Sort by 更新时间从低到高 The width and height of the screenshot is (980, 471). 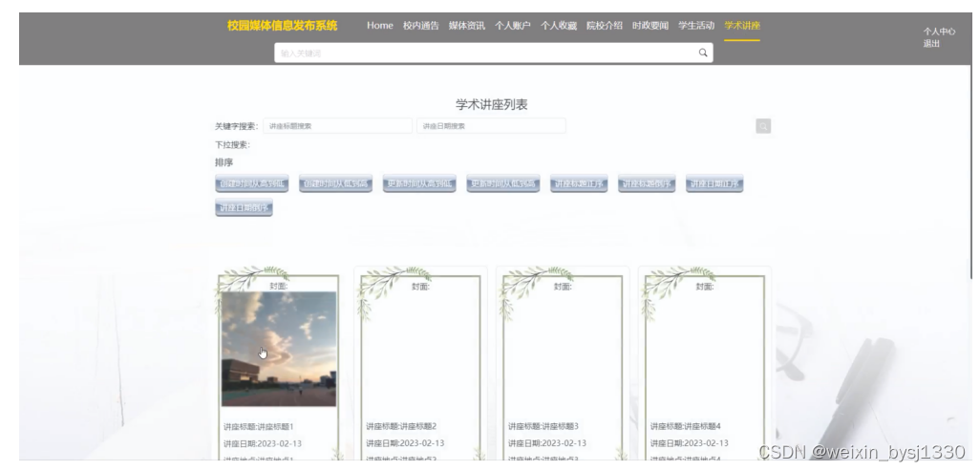[503, 183]
